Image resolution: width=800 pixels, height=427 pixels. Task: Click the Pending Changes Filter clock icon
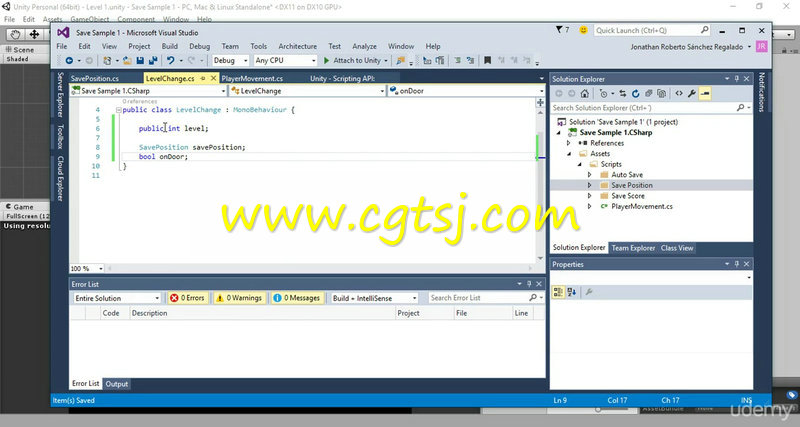[x=604, y=93]
